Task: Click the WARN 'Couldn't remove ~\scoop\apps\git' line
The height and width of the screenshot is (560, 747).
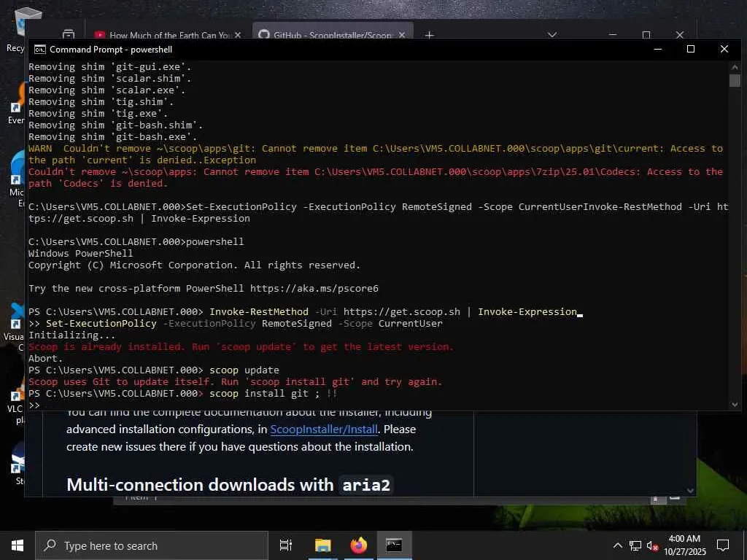Action: [376, 155]
